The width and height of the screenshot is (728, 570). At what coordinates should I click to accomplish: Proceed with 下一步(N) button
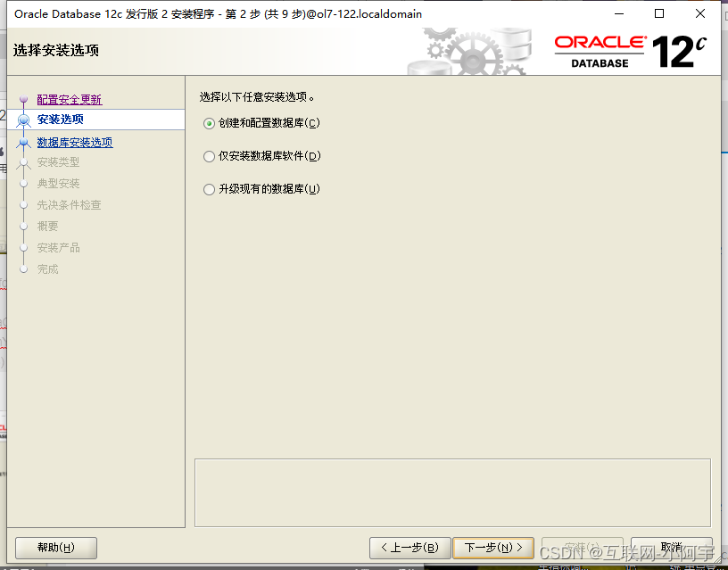pyautogui.click(x=493, y=548)
